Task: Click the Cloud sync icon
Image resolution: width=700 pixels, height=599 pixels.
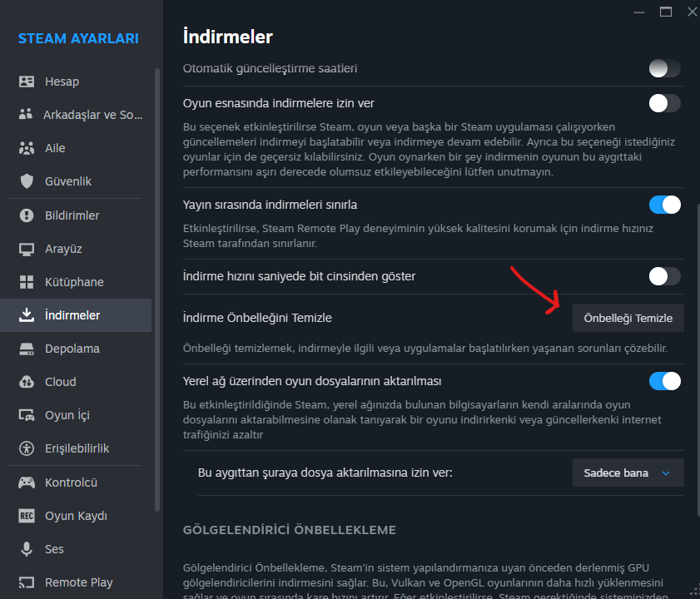Action: (27, 382)
